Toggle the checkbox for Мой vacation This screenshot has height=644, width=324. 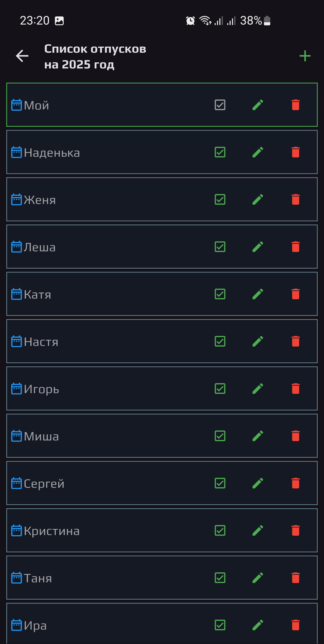220,105
